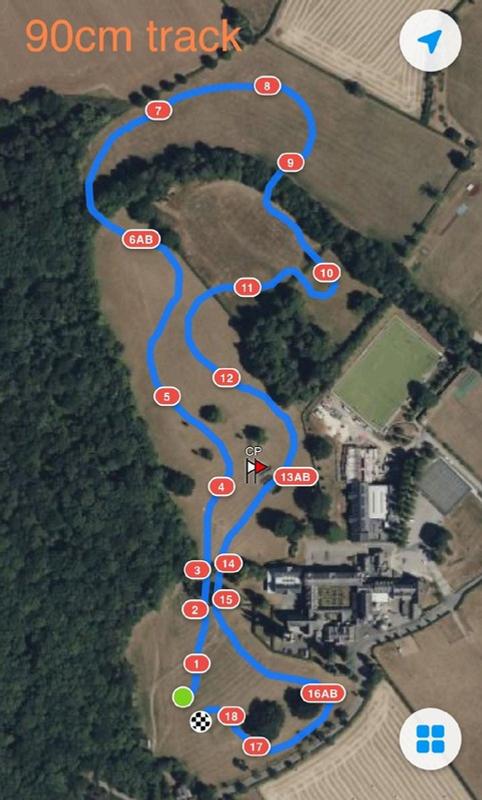Open fence marker 18

tap(232, 716)
